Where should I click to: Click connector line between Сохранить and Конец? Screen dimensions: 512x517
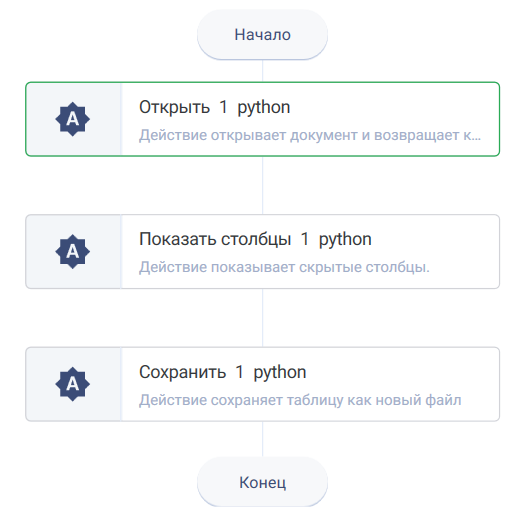pyautogui.click(x=262, y=439)
